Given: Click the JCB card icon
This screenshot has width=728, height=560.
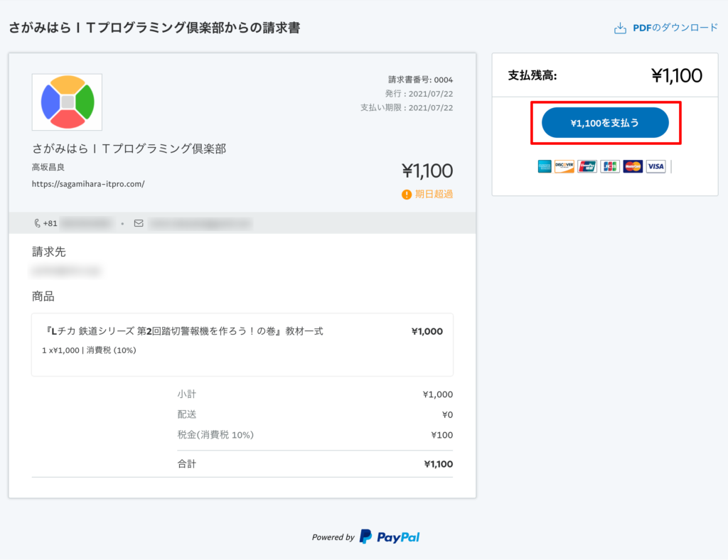Looking at the screenshot, I should click(609, 166).
